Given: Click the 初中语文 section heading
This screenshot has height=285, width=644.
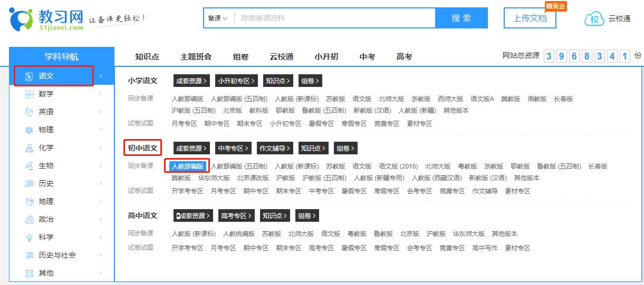Looking at the screenshot, I should click(142, 149).
